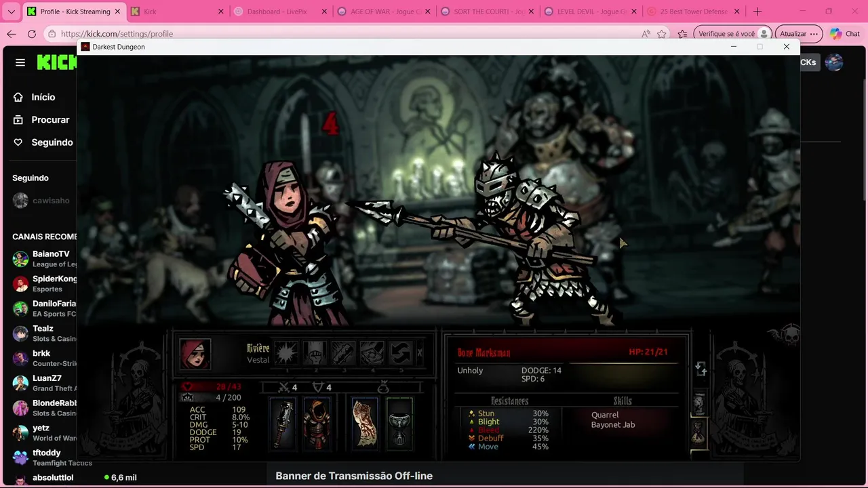
Task: Click the stress bar showing 4/200
Action: coord(212,397)
